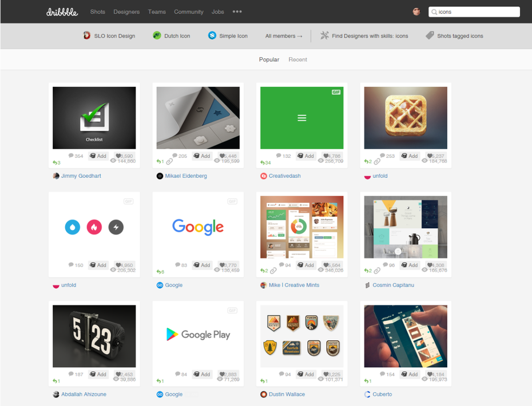Add the Google logo shot to a bucket
This screenshot has height=406, width=532.
point(202,265)
